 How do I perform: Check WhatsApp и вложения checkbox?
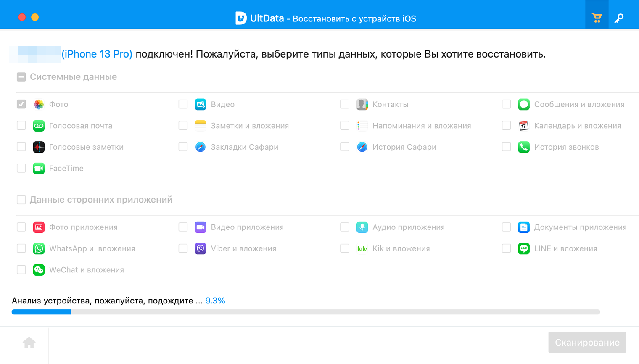(x=21, y=249)
